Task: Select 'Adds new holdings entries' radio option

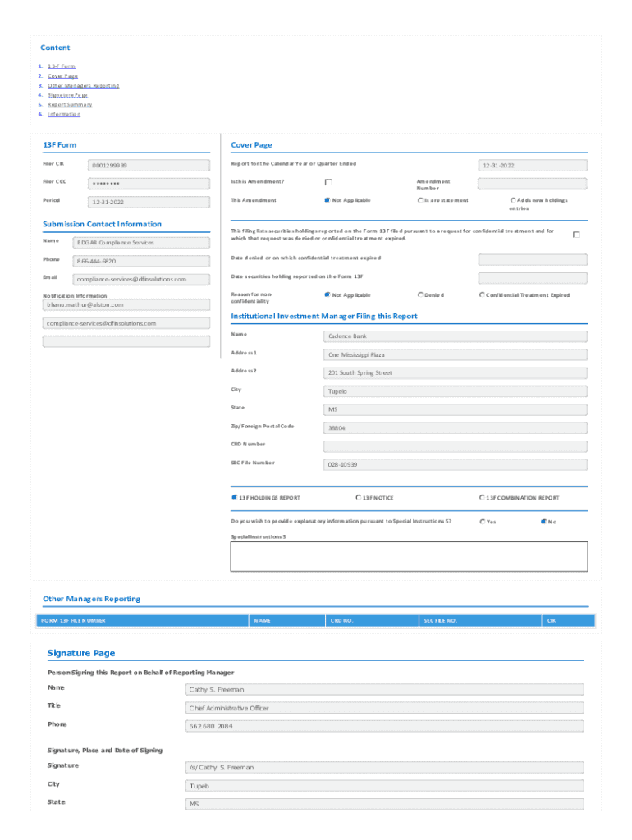Action: 513,200
